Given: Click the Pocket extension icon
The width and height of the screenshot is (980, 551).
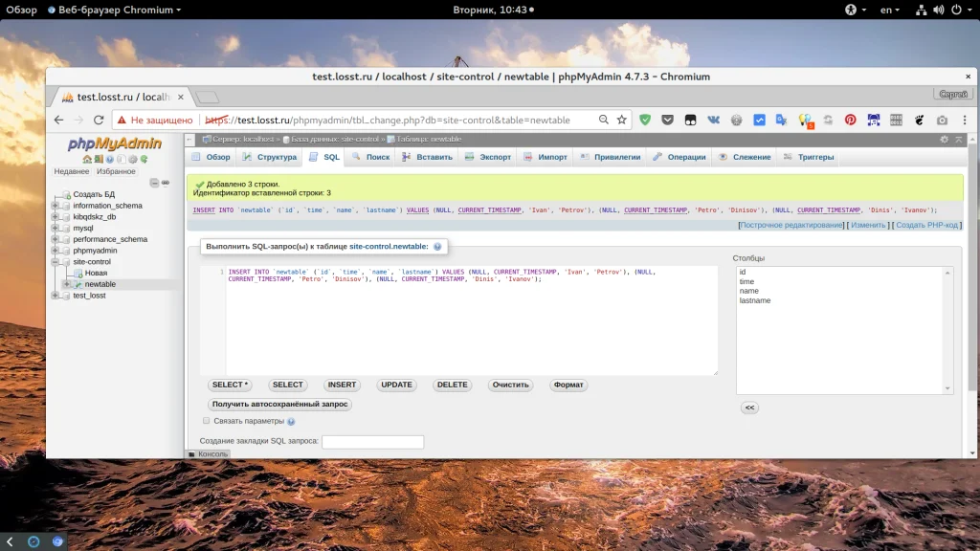Looking at the screenshot, I should tap(668, 121).
